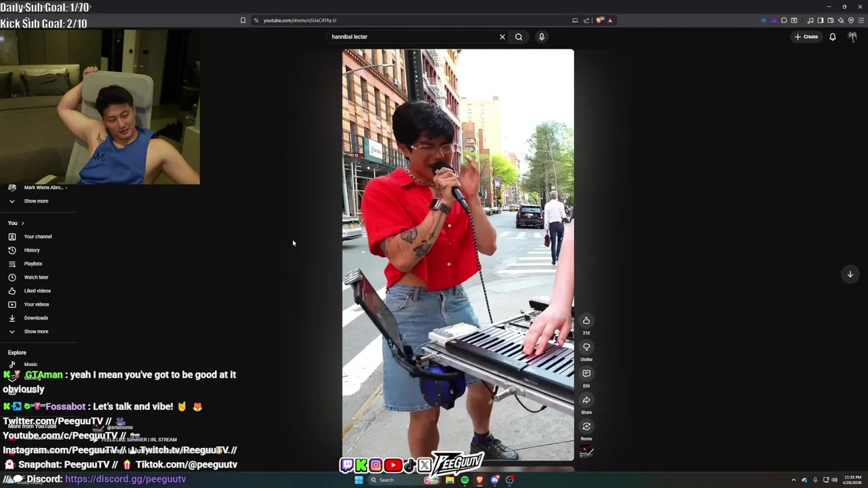This screenshot has width=868, height=488.
Task: Open the Brave Wallet icon
Action: (x=831, y=20)
